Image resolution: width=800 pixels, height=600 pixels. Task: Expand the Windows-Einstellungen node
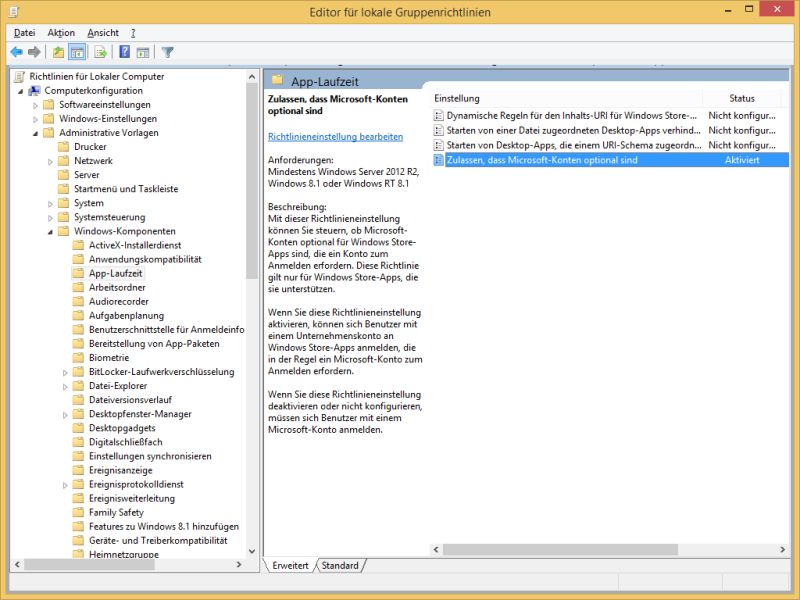(35, 119)
